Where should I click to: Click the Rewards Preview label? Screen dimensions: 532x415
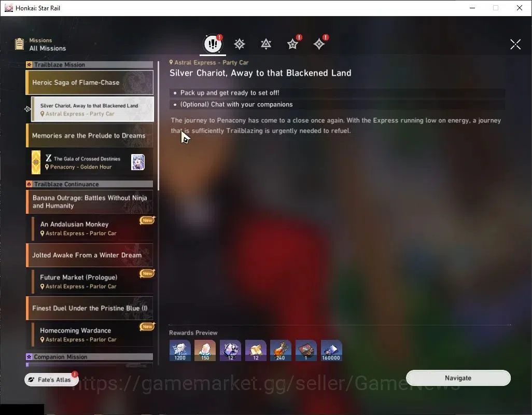coord(193,333)
